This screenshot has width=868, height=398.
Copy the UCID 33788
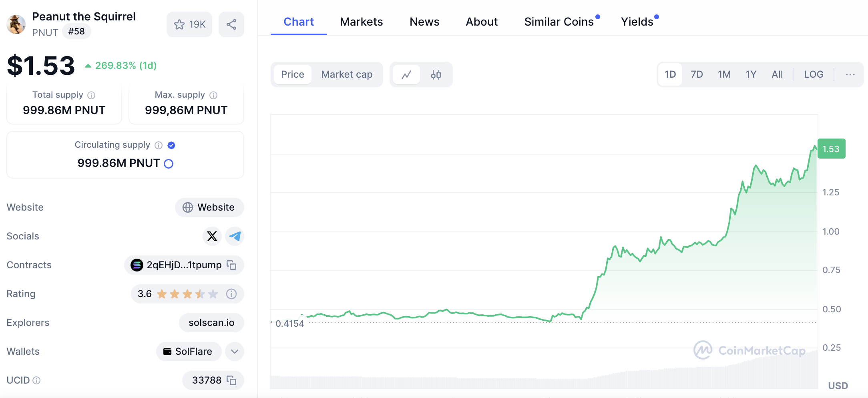231,380
